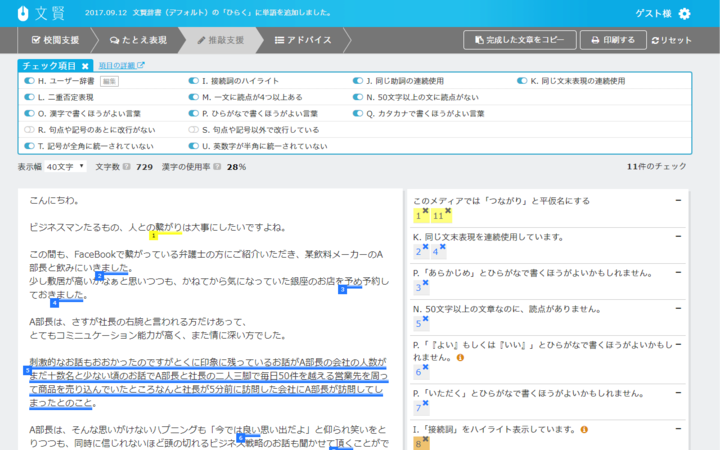Click 完成した文章をコピー button
The width and height of the screenshot is (720, 450).
tap(520, 40)
